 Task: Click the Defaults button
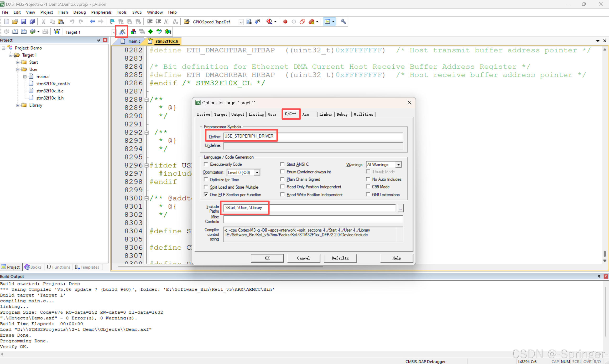pyautogui.click(x=340, y=258)
